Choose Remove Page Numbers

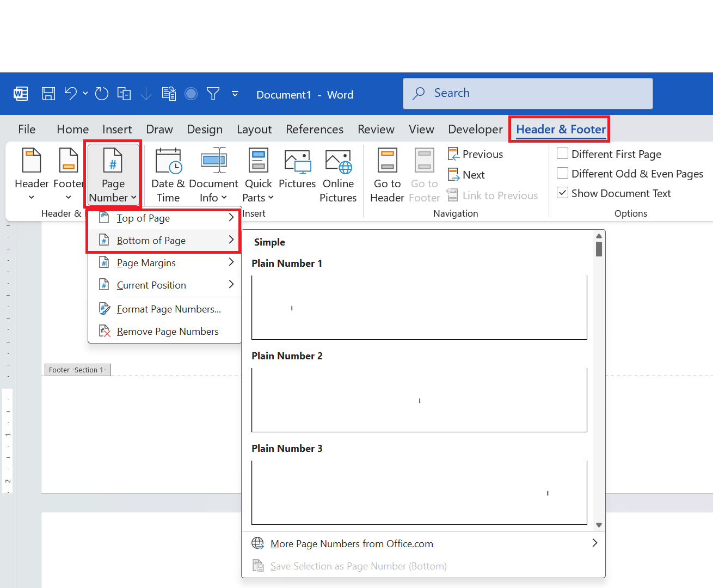click(164, 331)
